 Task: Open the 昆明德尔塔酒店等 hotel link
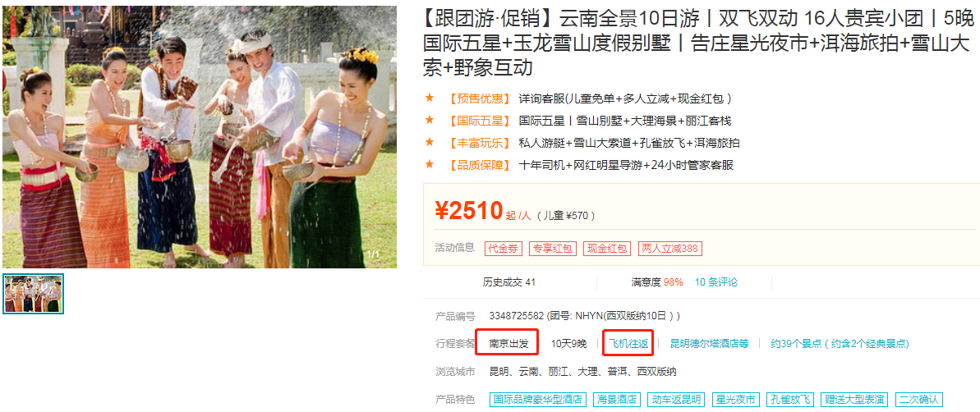pos(710,343)
